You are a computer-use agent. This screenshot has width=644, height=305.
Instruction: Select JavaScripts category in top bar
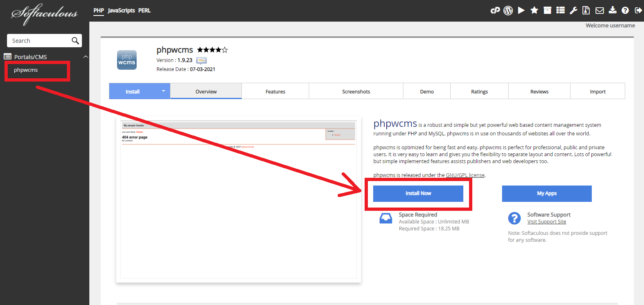tap(121, 11)
